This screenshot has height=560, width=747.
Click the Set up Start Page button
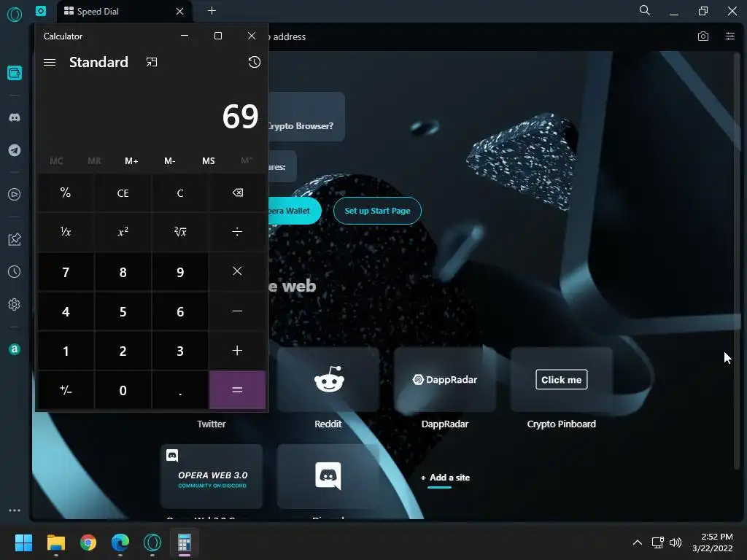coord(377,211)
